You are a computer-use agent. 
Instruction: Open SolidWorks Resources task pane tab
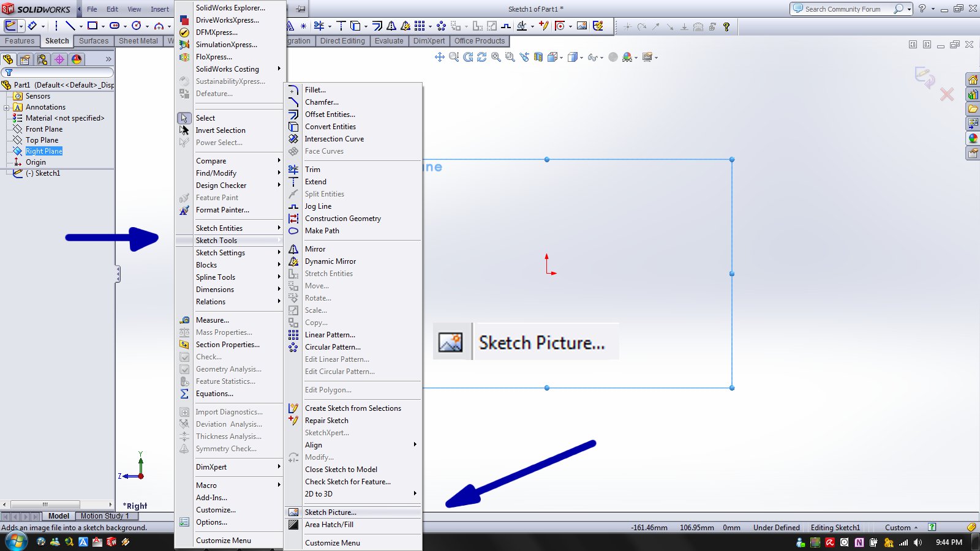973,80
